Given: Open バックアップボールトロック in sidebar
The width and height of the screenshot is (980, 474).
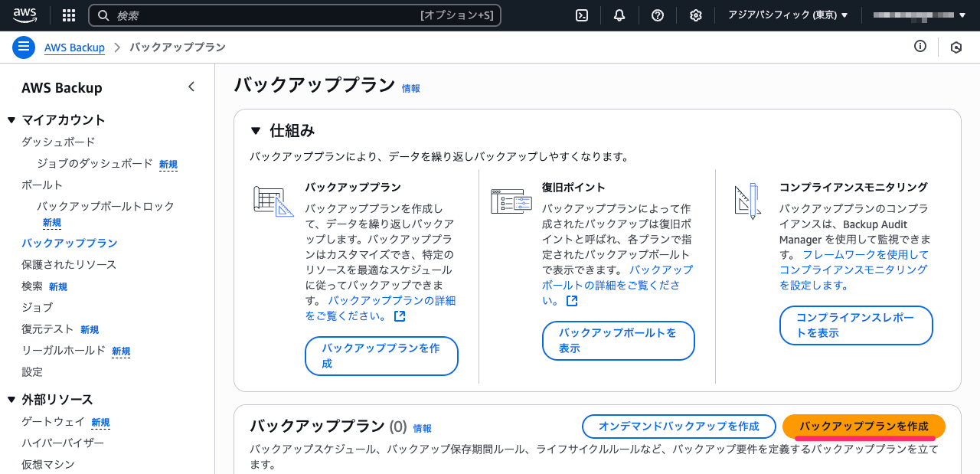Looking at the screenshot, I should 106,206.
